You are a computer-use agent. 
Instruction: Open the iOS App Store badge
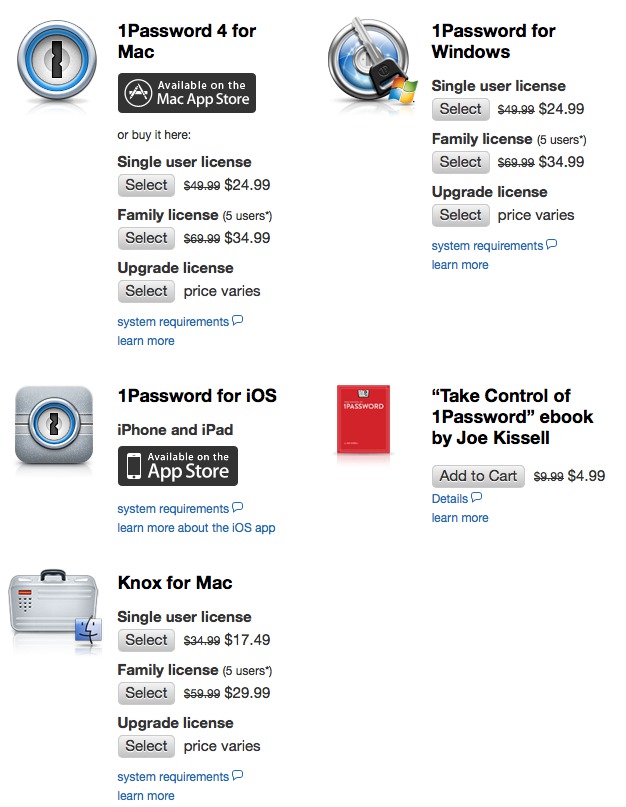click(x=178, y=466)
